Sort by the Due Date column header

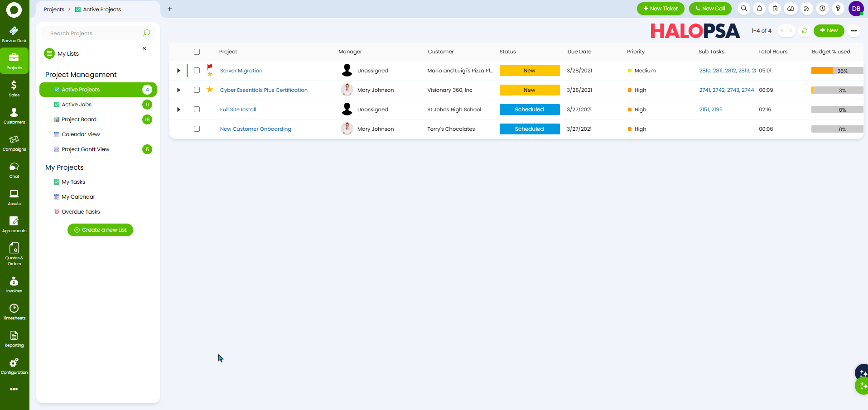click(579, 52)
